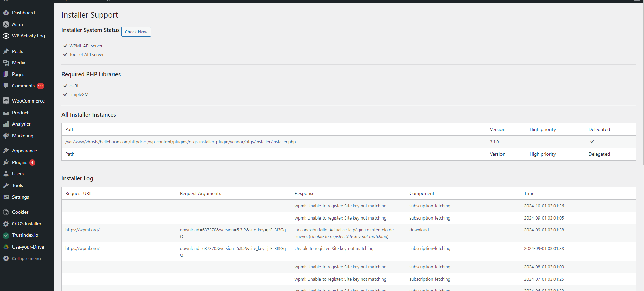
Task: Click the Use-your-Drive icon
Action: (6, 247)
